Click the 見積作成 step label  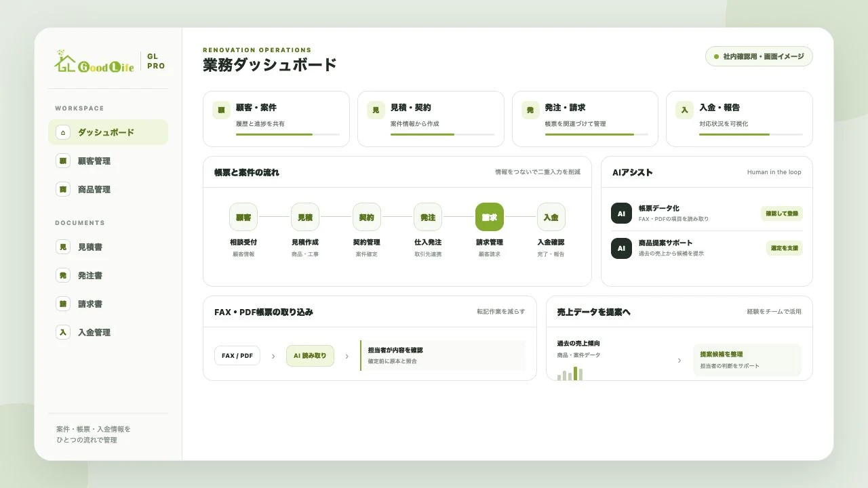pos(305,242)
